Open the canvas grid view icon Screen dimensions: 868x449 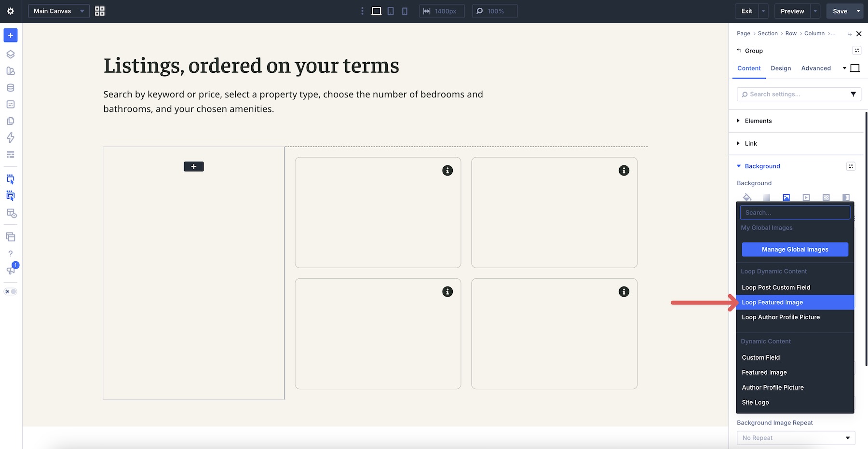point(100,11)
